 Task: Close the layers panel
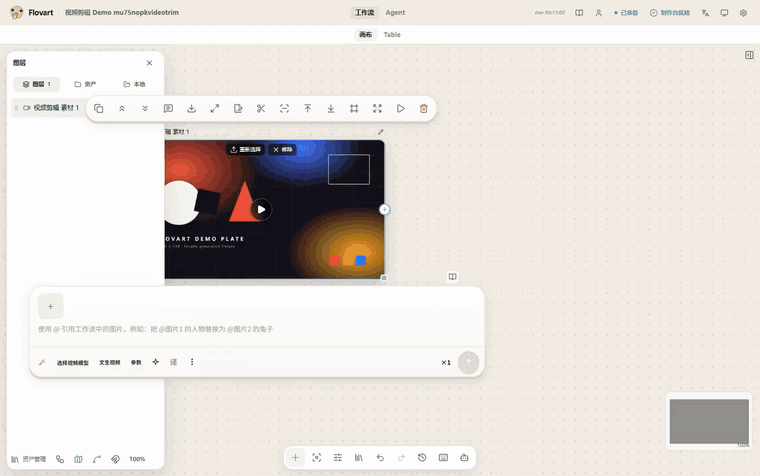(149, 63)
